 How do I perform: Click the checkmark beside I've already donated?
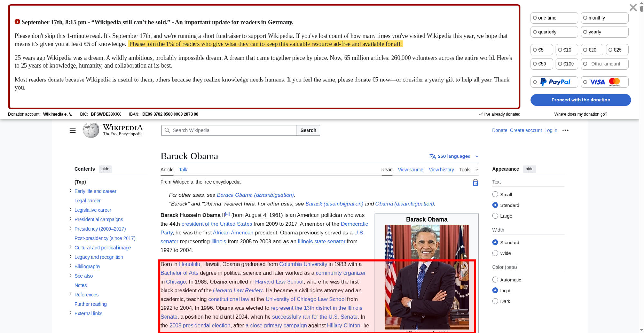[x=481, y=114]
